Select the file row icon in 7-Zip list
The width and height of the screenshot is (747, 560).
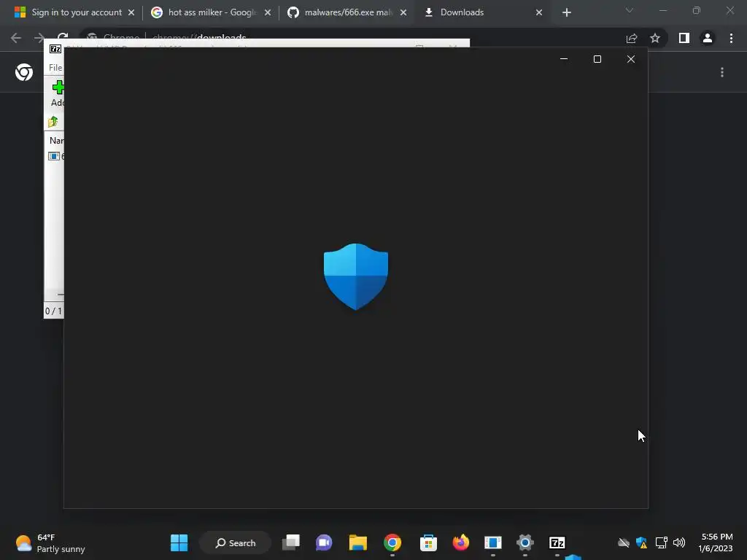[x=54, y=156]
